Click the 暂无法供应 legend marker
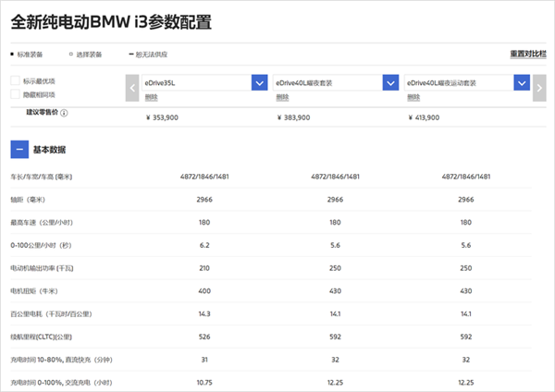 click(x=129, y=54)
